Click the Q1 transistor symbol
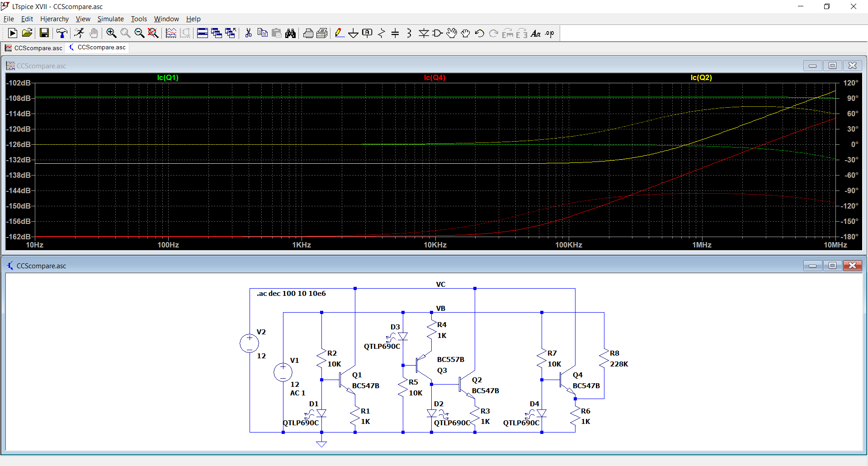Screen dimensions: 868x466 (x=347, y=380)
